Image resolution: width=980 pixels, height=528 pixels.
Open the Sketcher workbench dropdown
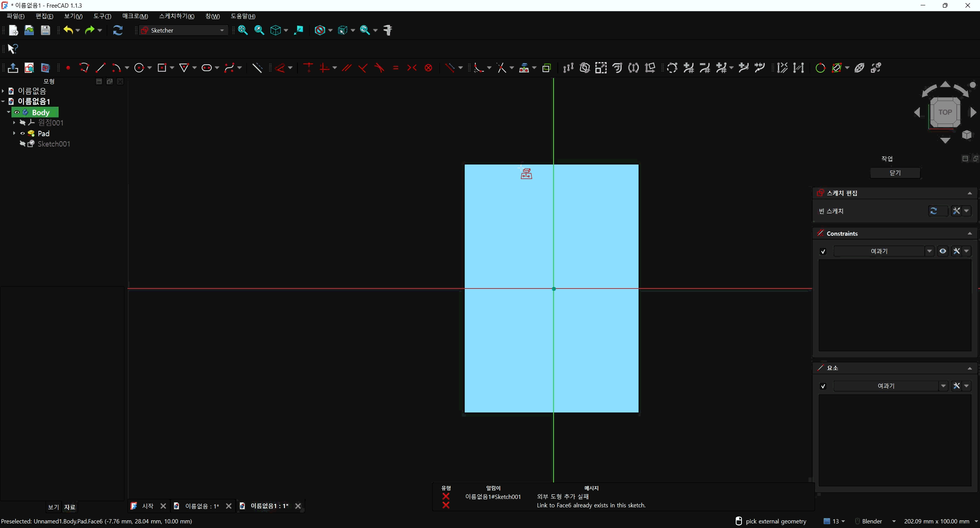[183, 30]
